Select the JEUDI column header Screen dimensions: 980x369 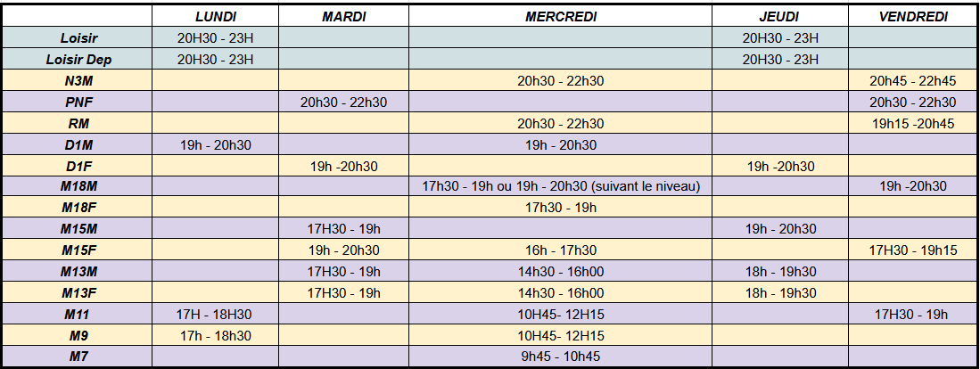tap(780, 17)
